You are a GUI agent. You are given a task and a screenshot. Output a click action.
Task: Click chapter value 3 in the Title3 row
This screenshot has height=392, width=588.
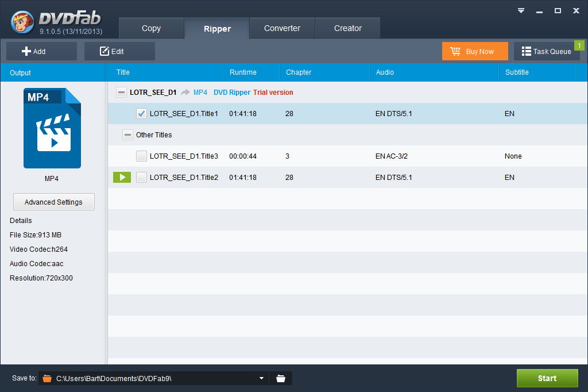coord(287,156)
